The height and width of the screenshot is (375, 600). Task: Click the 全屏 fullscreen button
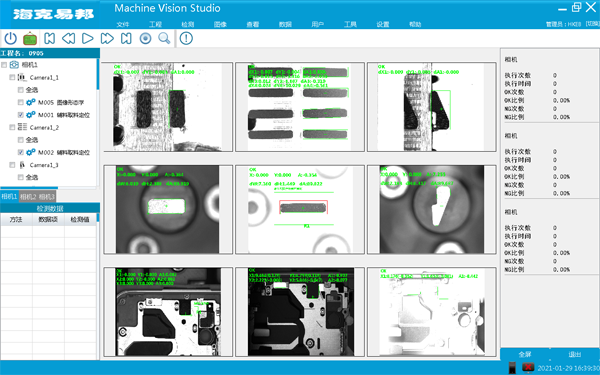525,354
